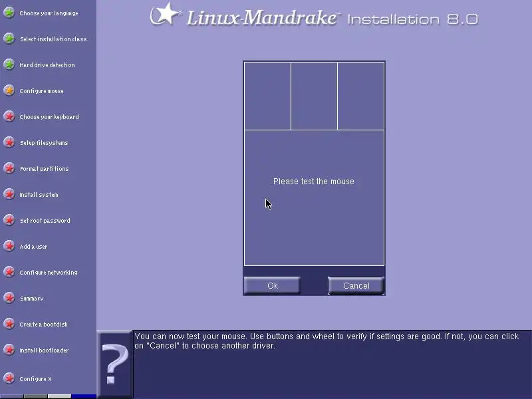Click the red star beside Configure networking
Screen dimensions: 532x399
9,272
